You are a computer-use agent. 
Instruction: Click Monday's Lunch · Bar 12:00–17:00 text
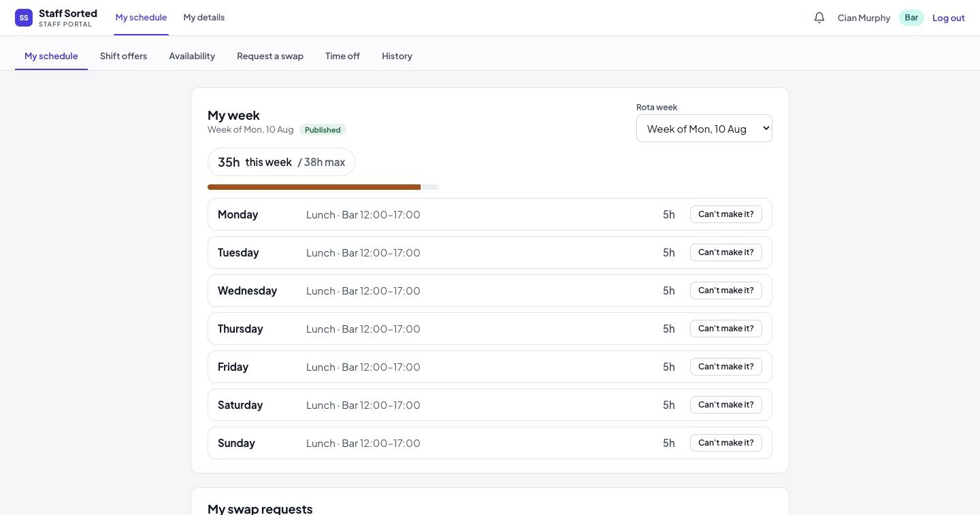click(x=363, y=214)
